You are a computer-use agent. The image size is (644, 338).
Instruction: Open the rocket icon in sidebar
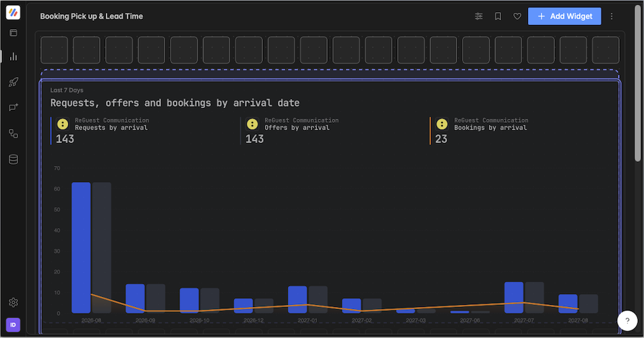(13, 82)
